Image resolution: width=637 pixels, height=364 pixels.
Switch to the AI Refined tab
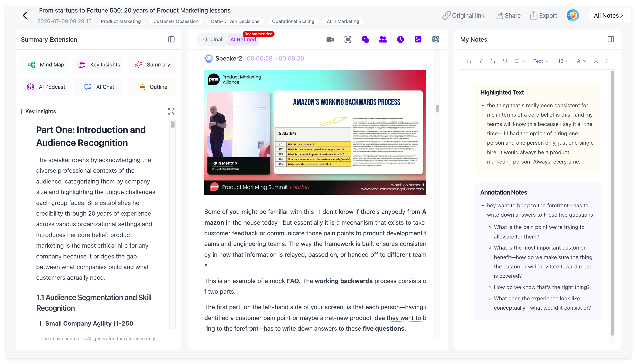pyautogui.click(x=243, y=40)
